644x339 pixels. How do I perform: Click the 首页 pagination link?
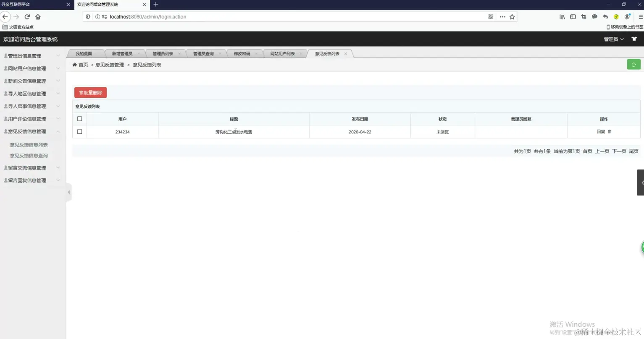(587, 151)
